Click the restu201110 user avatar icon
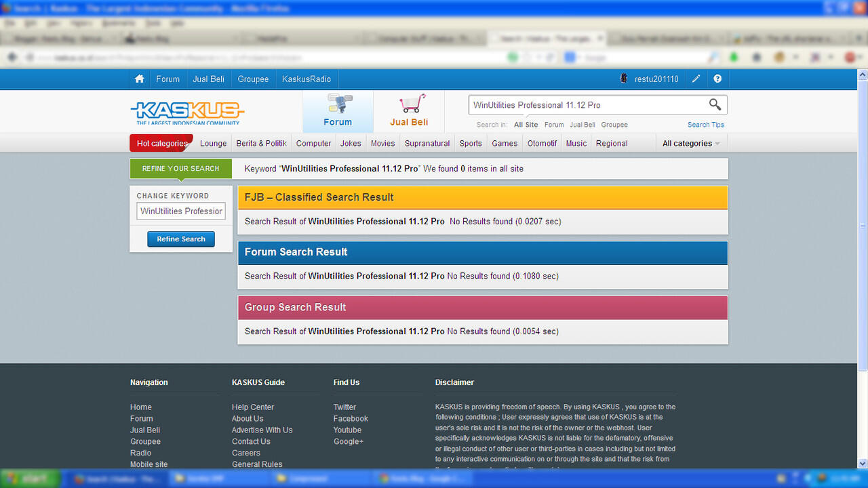This screenshot has width=868, height=488. coord(624,79)
